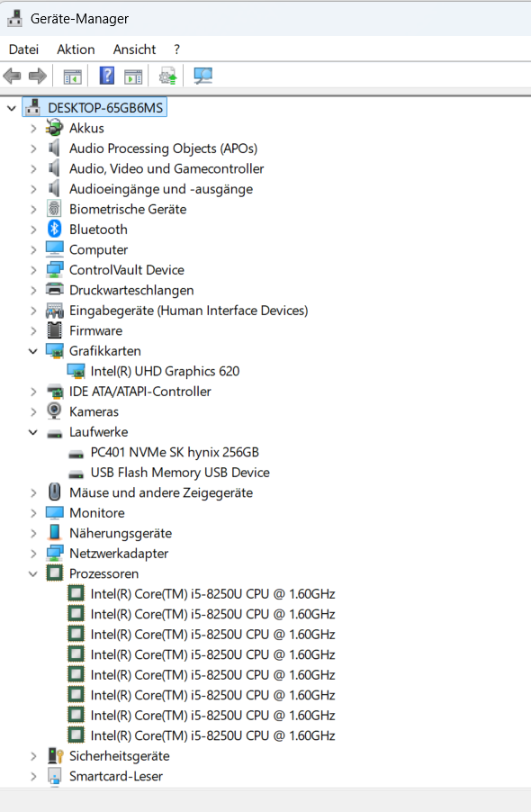The height and width of the screenshot is (812, 531).
Task: Click the Kameras webcam icon
Action: [54, 411]
